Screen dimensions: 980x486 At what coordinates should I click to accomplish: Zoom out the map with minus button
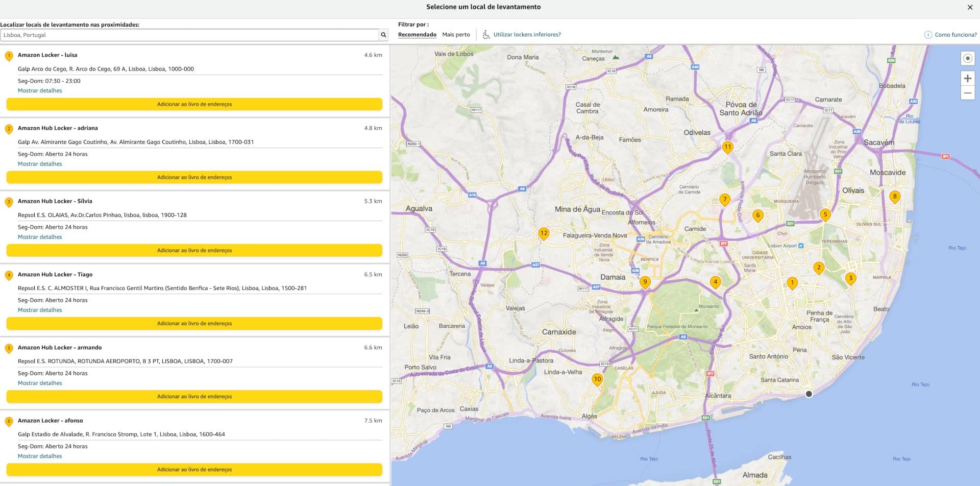(967, 93)
